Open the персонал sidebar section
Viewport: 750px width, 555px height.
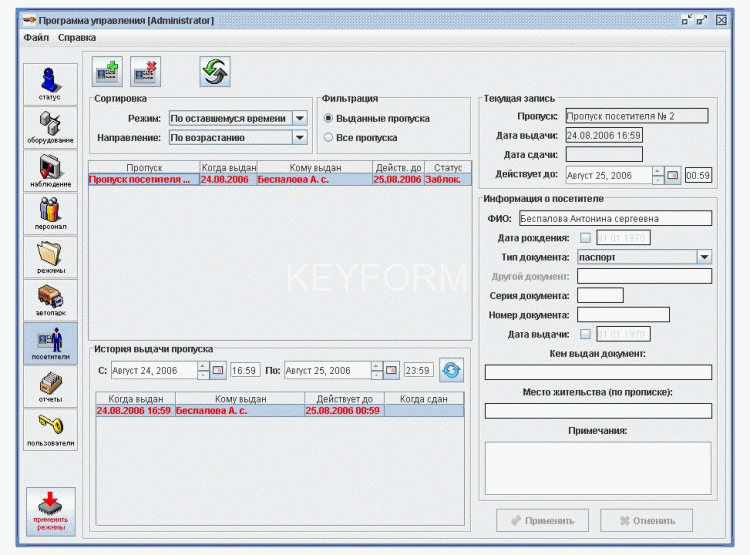(50, 213)
